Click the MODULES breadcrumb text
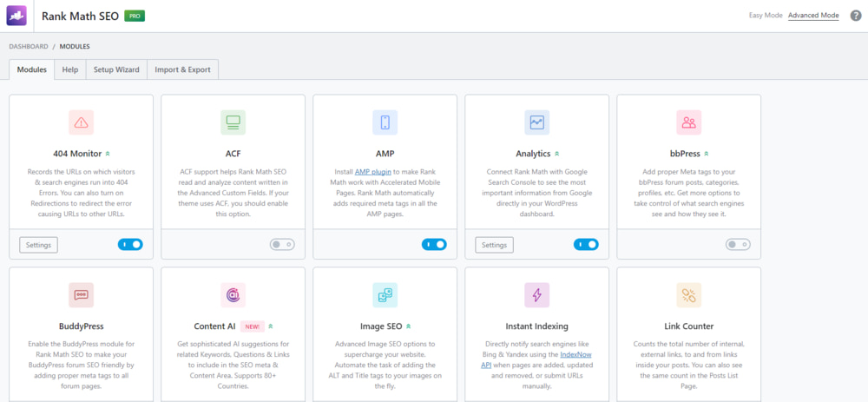The width and height of the screenshot is (868, 402). click(x=75, y=47)
